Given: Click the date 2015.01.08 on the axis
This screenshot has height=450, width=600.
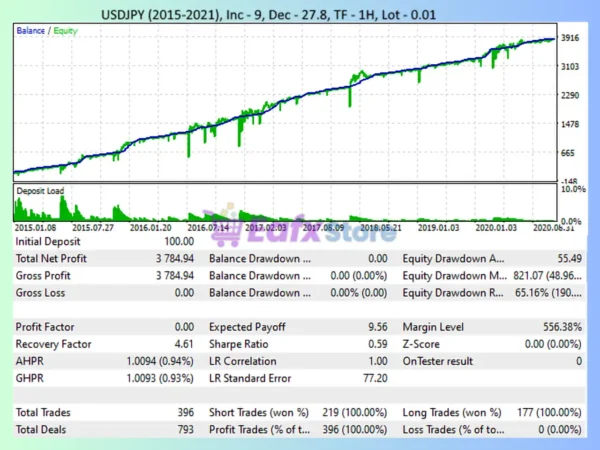Looking at the screenshot, I should click(35, 228).
